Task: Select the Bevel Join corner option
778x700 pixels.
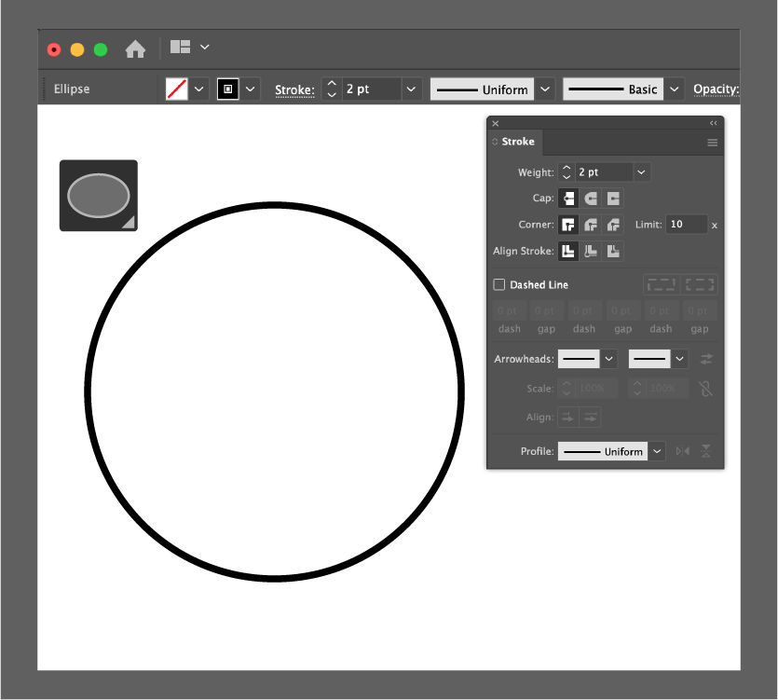Action: (613, 225)
